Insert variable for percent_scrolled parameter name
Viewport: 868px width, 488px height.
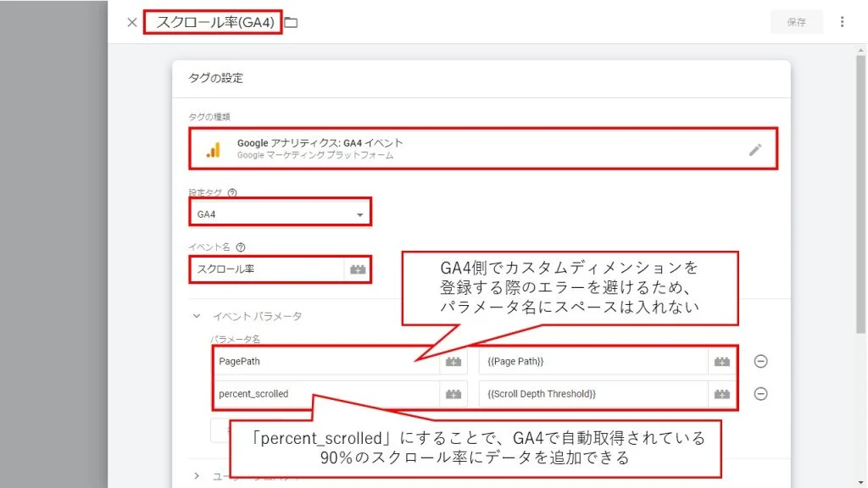tap(453, 394)
